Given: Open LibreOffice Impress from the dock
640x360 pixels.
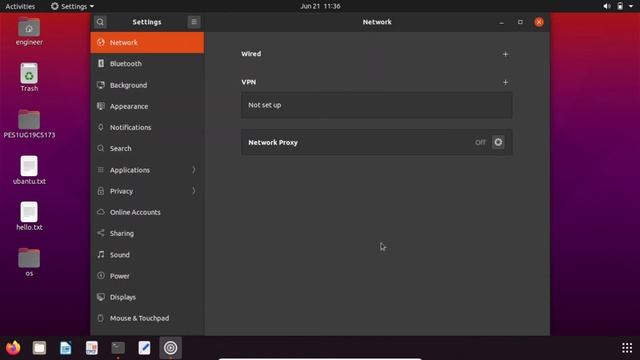Looking at the screenshot, I should [91, 348].
